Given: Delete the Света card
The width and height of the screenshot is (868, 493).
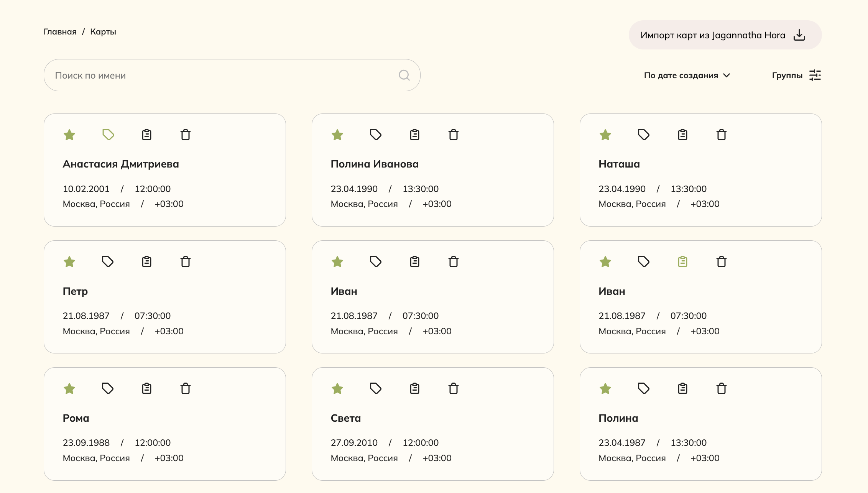Looking at the screenshot, I should (x=454, y=388).
